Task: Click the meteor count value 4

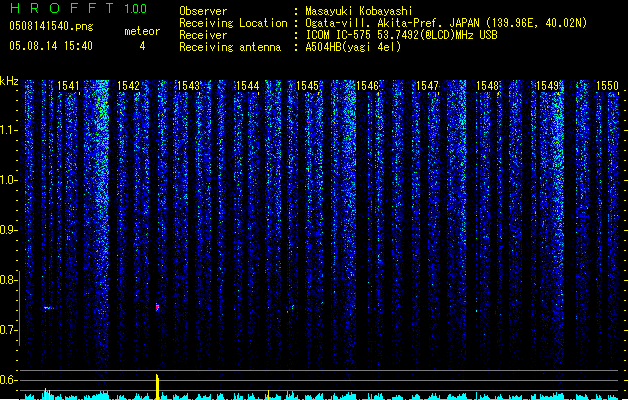Action: pos(142,46)
